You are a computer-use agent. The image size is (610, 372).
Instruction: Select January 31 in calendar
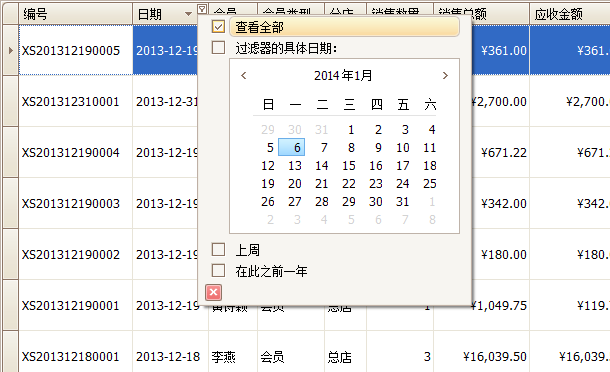(403, 202)
